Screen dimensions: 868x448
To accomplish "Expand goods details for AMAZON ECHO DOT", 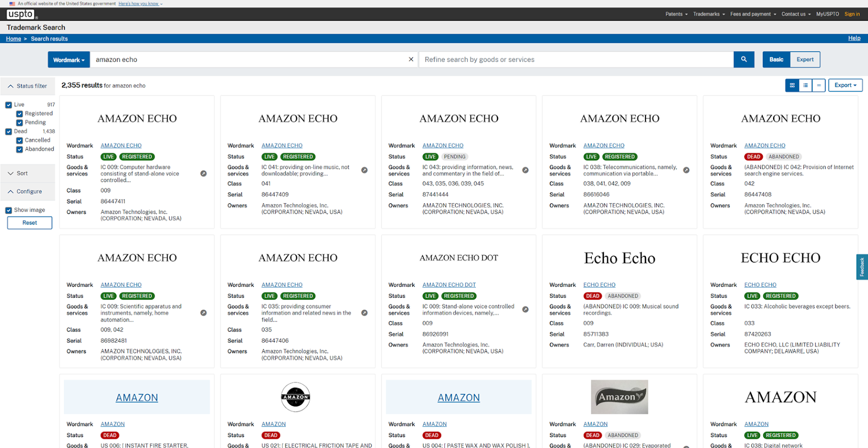I will click(x=525, y=310).
